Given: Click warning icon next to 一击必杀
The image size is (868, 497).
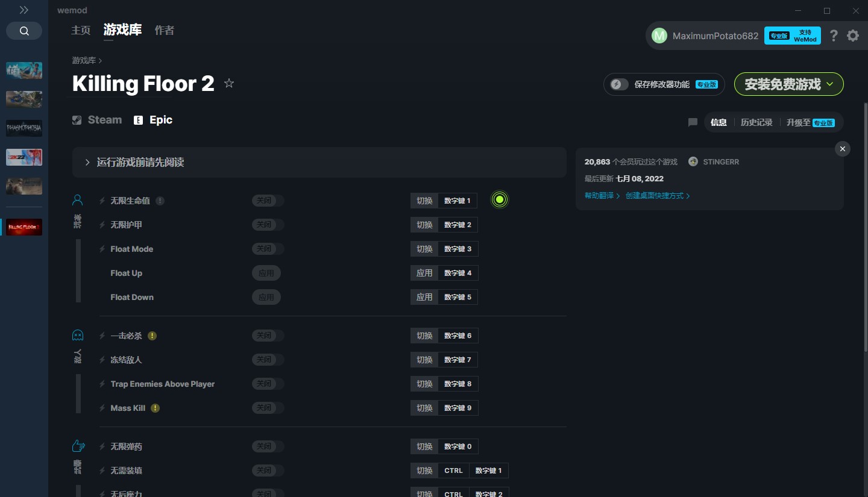Looking at the screenshot, I should (152, 336).
